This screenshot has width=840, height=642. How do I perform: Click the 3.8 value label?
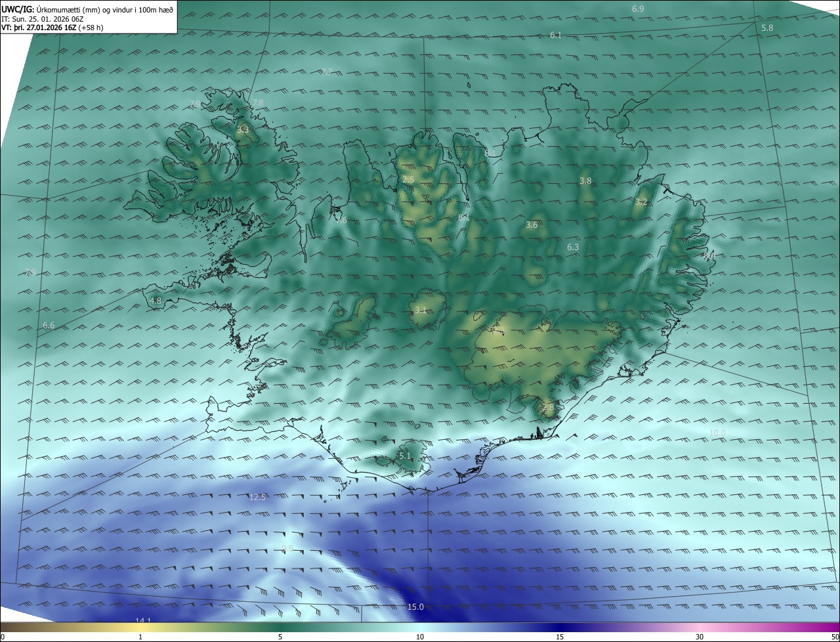tap(585, 181)
